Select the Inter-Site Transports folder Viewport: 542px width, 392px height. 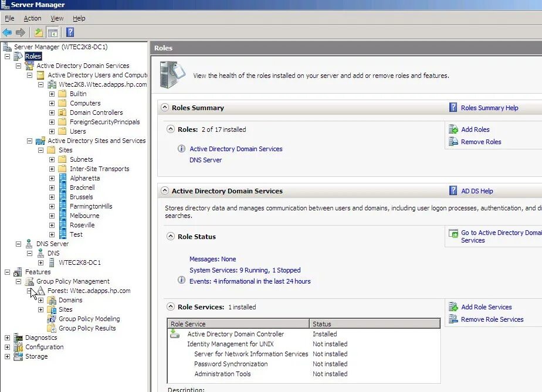pos(100,169)
